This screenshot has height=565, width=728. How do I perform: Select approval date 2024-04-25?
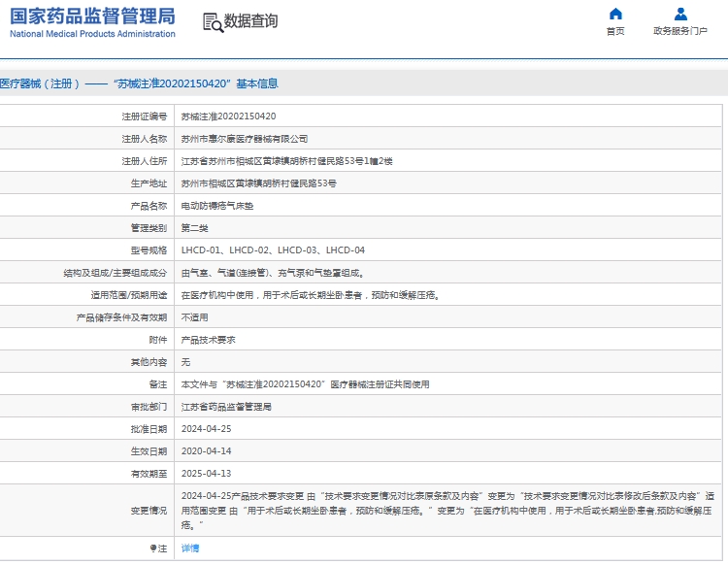click(x=206, y=429)
